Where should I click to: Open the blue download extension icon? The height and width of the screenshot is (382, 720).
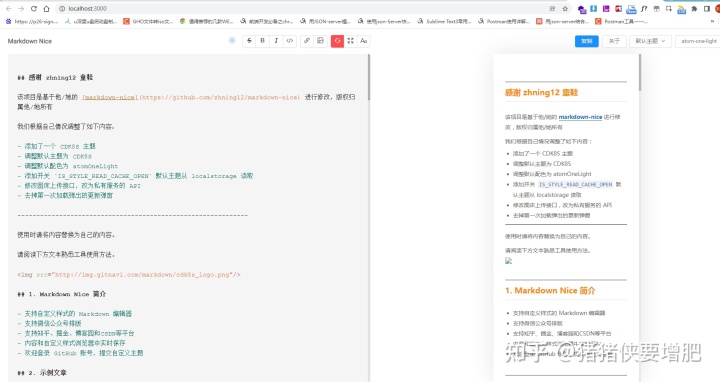point(594,9)
